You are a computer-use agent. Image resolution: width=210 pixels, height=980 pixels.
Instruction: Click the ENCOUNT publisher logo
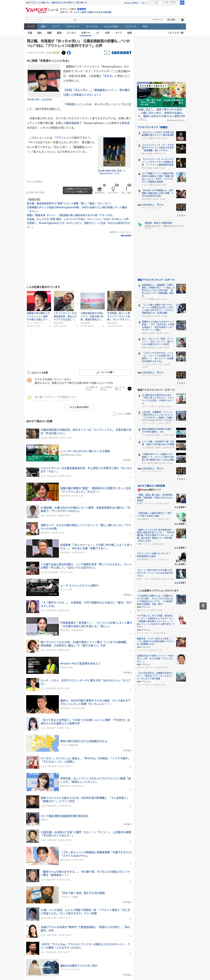[x=118, y=53]
